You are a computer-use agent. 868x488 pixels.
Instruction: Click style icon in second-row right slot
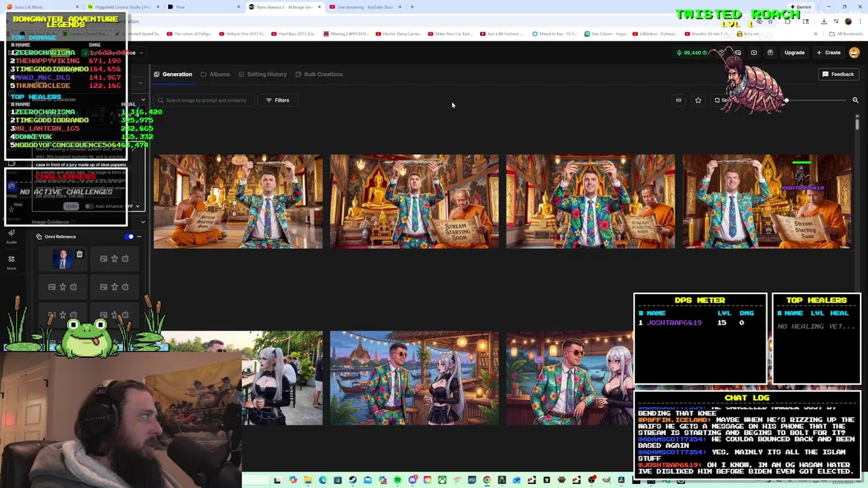click(x=125, y=287)
